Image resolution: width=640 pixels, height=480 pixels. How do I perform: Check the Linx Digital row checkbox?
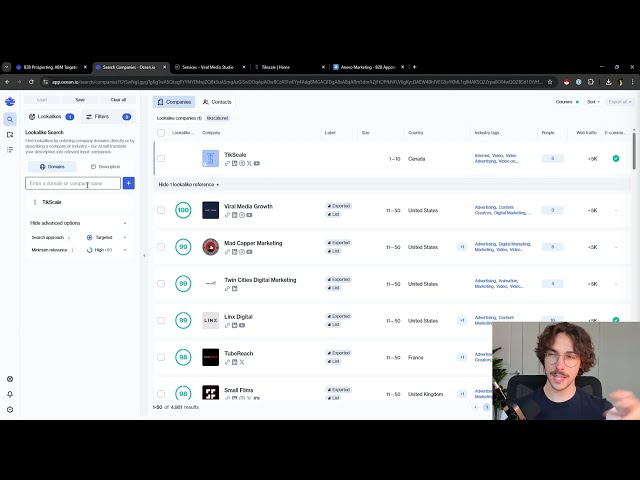[x=161, y=320]
